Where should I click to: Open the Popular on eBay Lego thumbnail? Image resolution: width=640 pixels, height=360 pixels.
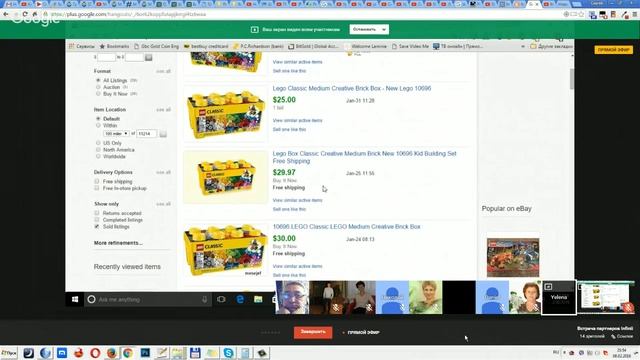click(513, 257)
